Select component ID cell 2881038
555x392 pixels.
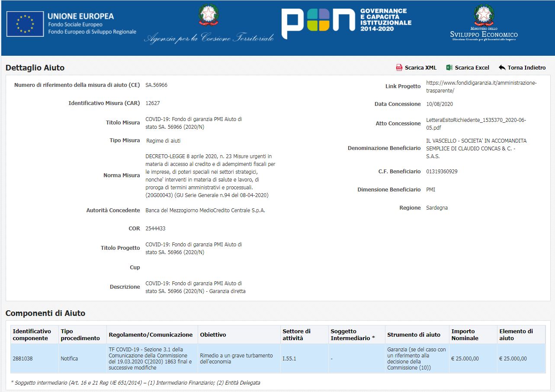(x=34, y=358)
